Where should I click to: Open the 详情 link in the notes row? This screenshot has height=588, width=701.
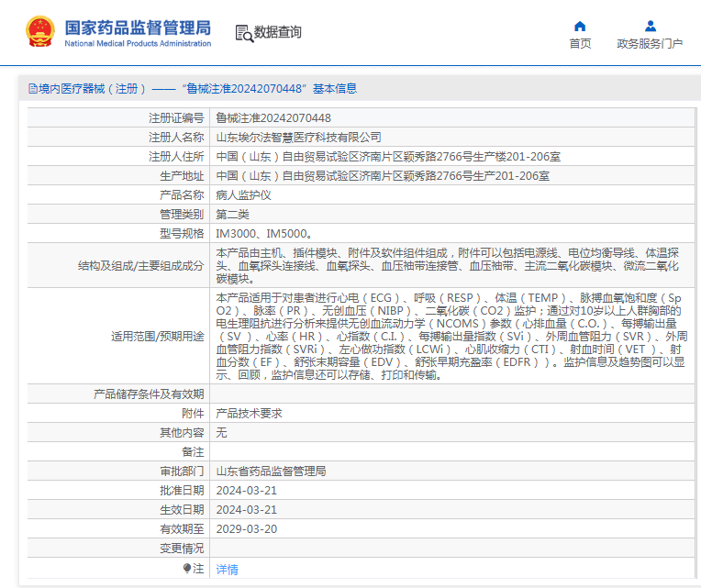[x=227, y=569]
